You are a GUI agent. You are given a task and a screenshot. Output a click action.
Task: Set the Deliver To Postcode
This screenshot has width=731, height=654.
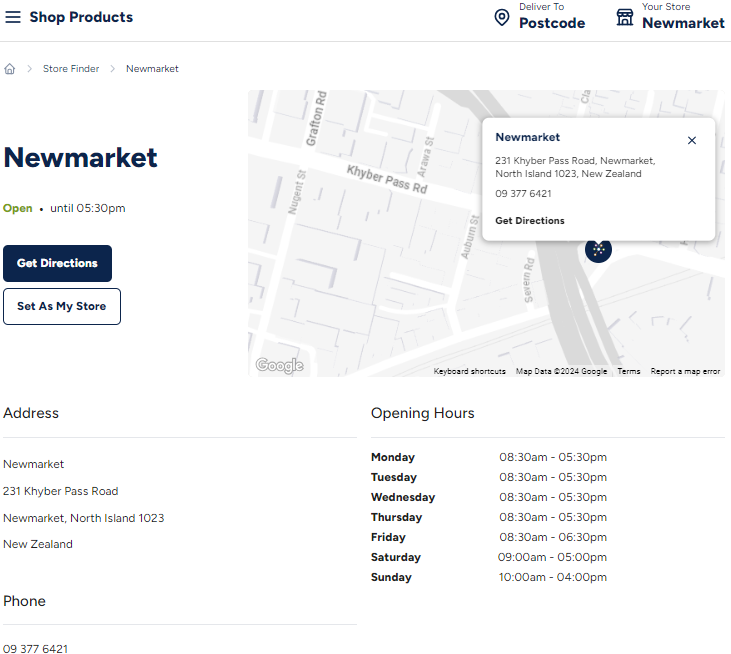pos(552,16)
